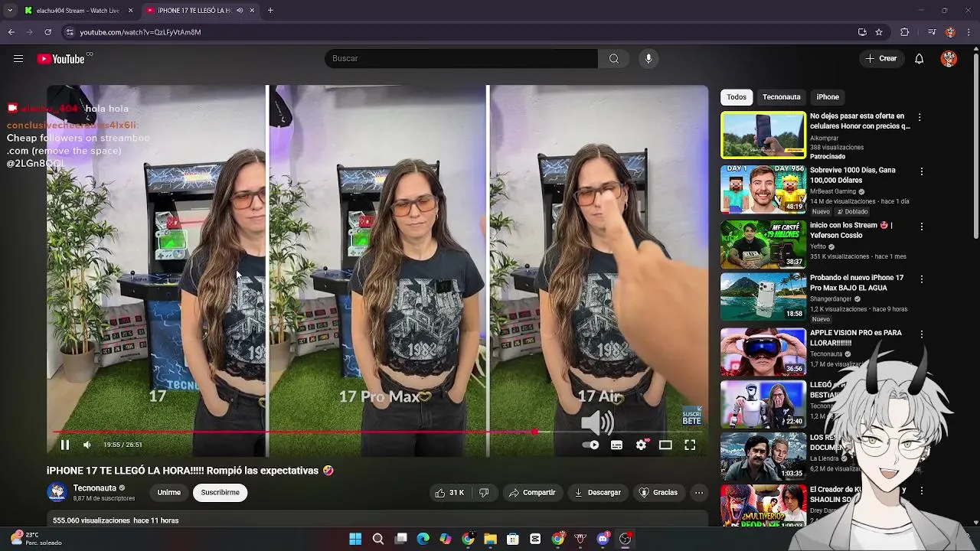This screenshot has width=980, height=551.
Task: Open browser media controls icon
Action: (x=931, y=32)
